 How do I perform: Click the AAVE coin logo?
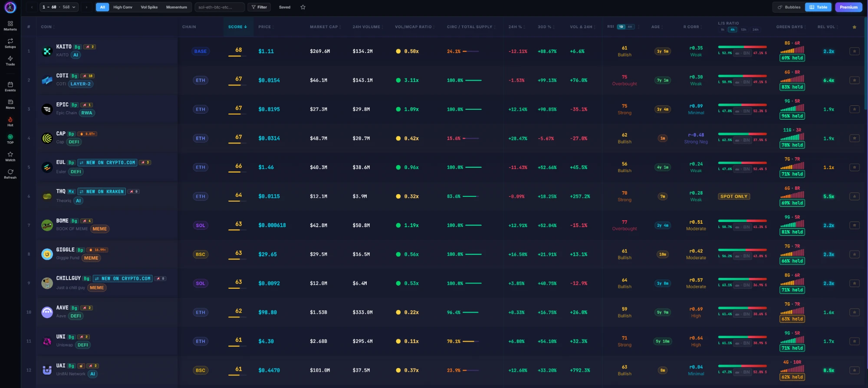47,312
